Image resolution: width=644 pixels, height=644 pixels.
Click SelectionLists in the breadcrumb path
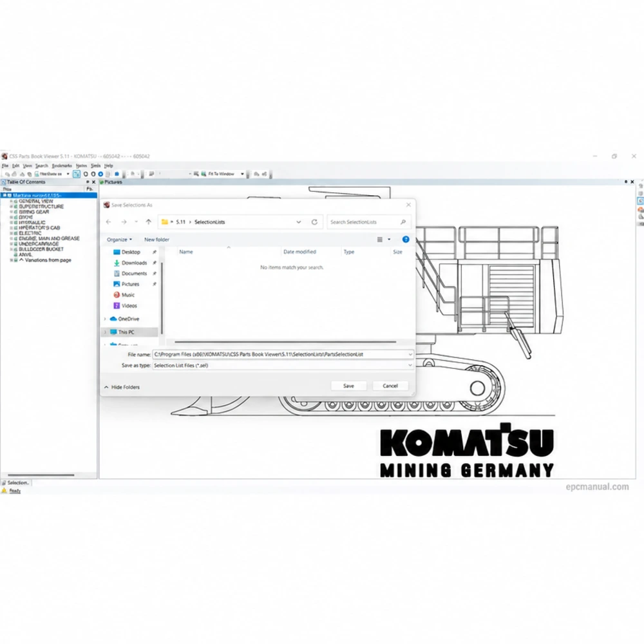209,222
